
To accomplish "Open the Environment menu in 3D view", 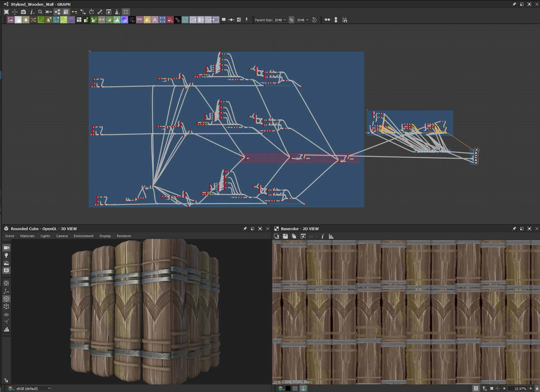I will click(84, 236).
